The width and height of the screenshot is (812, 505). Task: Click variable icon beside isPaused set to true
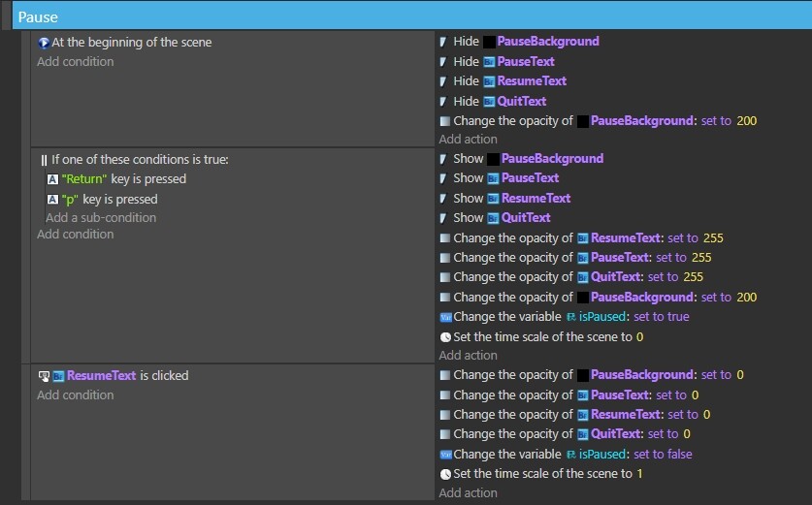click(x=446, y=317)
